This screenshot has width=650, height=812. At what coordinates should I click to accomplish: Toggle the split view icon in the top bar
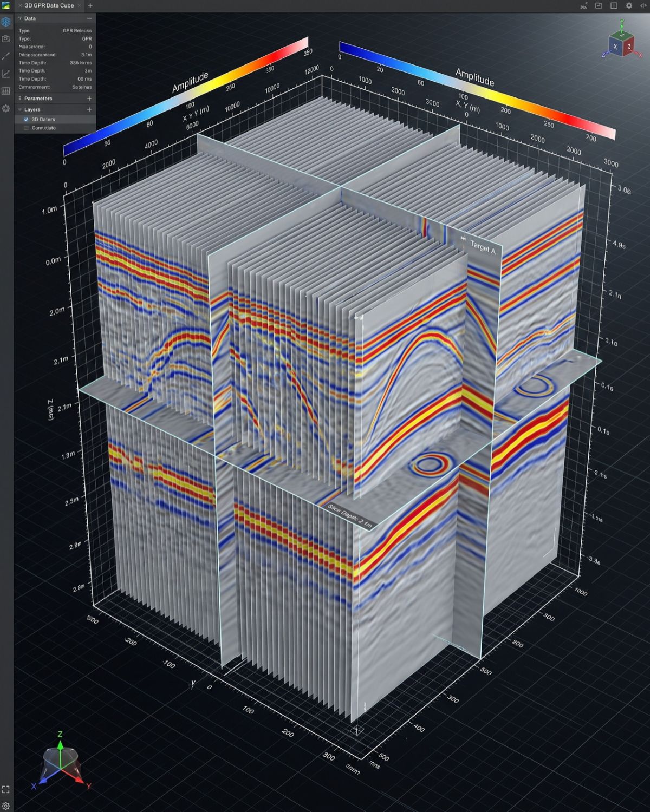[614, 5]
